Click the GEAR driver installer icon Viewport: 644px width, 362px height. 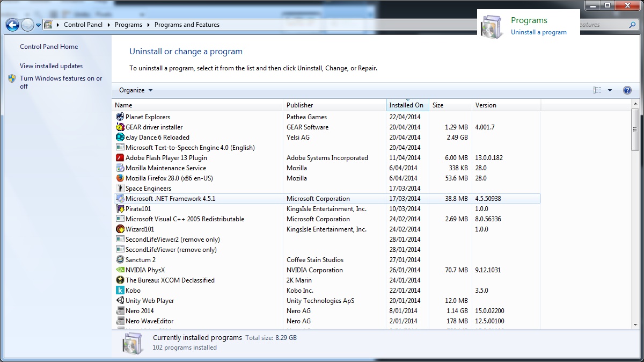point(120,127)
